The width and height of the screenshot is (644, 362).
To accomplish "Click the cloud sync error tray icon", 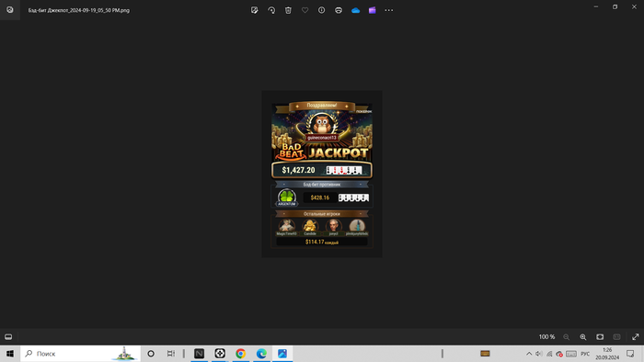I will tap(559, 354).
